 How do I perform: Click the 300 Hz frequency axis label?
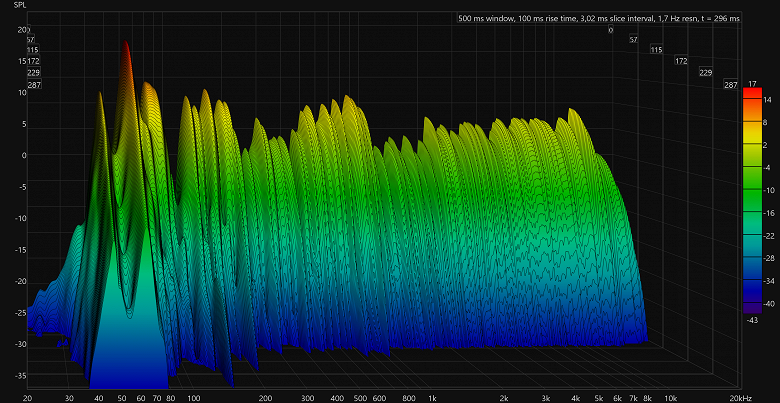pyautogui.click(x=307, y=398)
